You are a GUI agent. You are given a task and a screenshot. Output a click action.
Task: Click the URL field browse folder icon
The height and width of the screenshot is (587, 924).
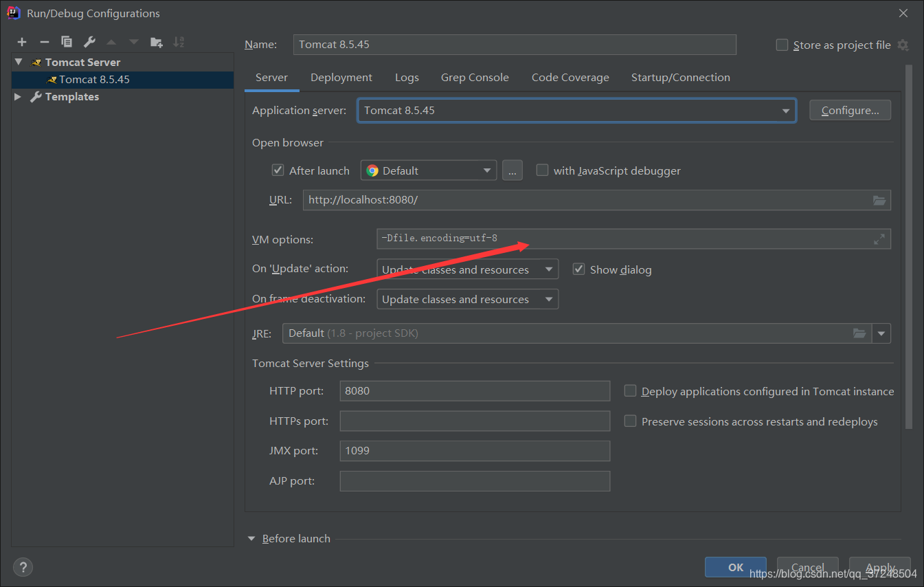879,200
